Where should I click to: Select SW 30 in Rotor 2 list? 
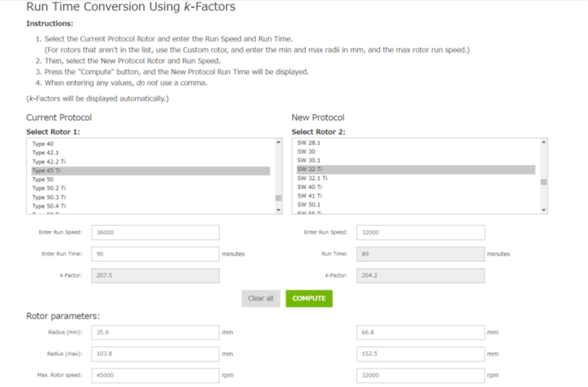pos(416,152)
